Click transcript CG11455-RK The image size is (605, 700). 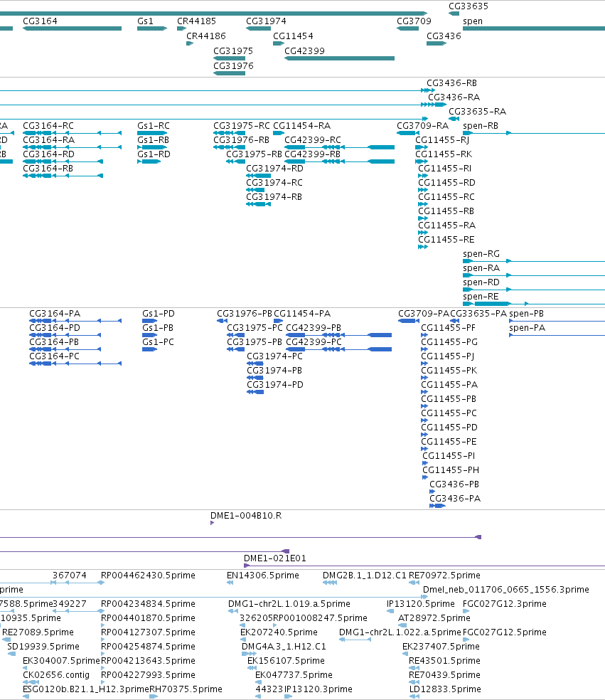444,154
